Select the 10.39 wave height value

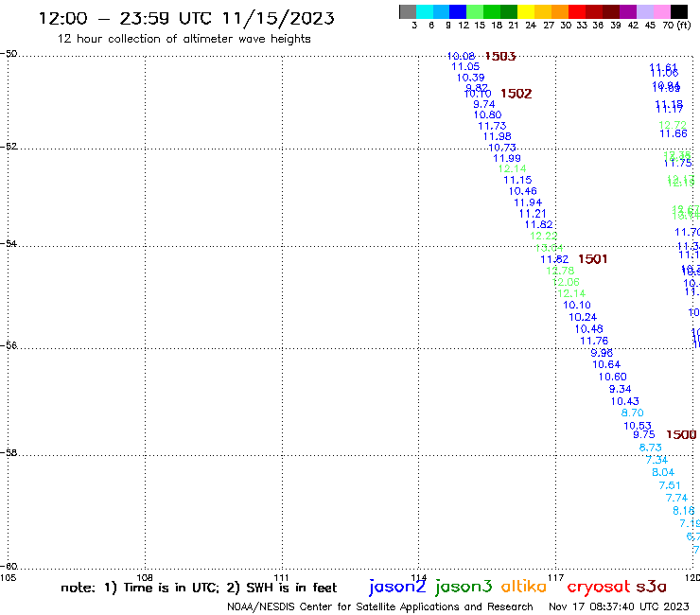pos(470,78)
